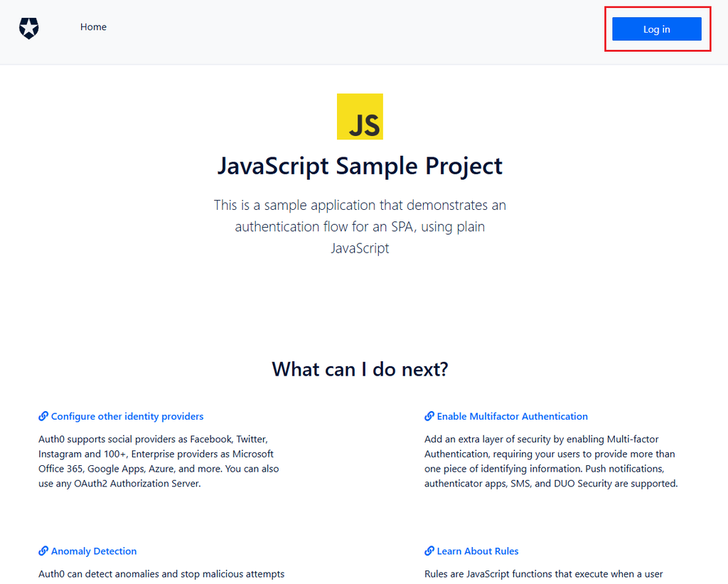The height and width of the screenshot is (584, 728).
Task: Click the text about detecting anomalies
Action: coord(161,574)
